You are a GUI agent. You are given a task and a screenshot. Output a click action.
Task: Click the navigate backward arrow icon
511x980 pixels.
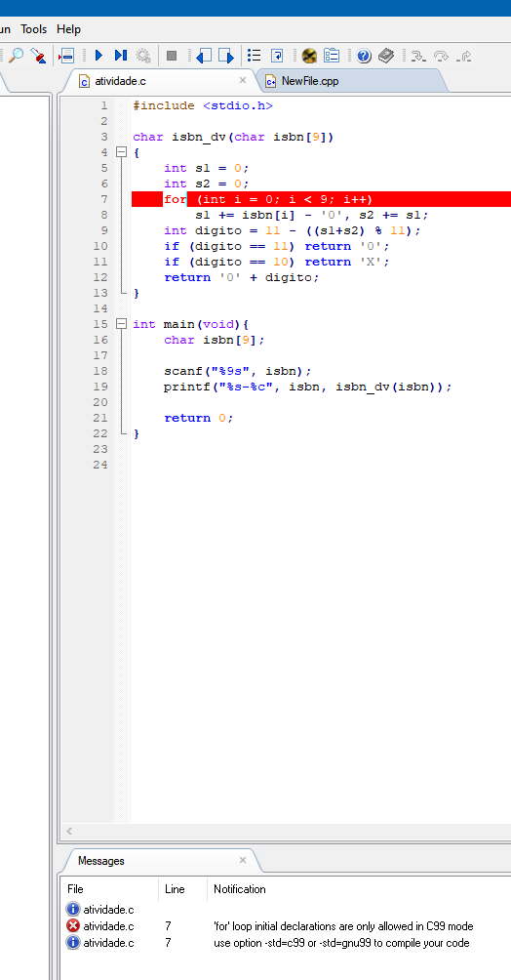203,57
